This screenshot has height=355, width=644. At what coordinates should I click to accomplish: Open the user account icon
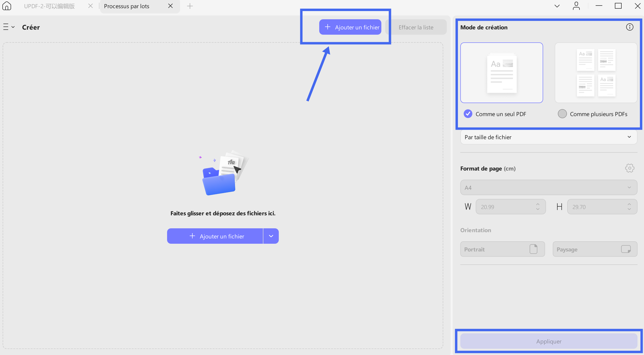(576, 6)
